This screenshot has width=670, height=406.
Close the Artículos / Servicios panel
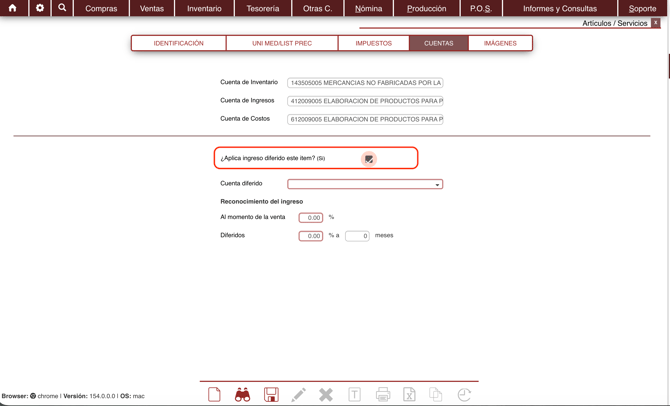pyautogui.click(x=655, y=23)
